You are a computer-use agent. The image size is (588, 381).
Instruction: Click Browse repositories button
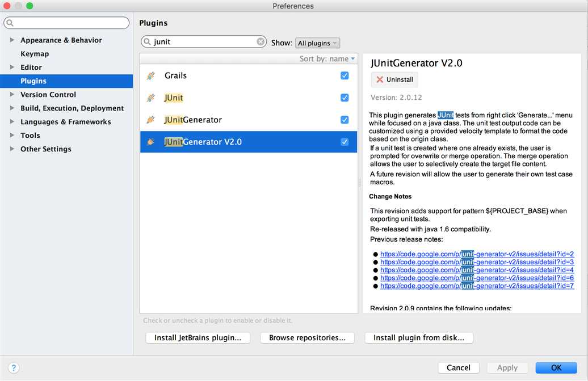pyautogui.click(x=307, y=337)
